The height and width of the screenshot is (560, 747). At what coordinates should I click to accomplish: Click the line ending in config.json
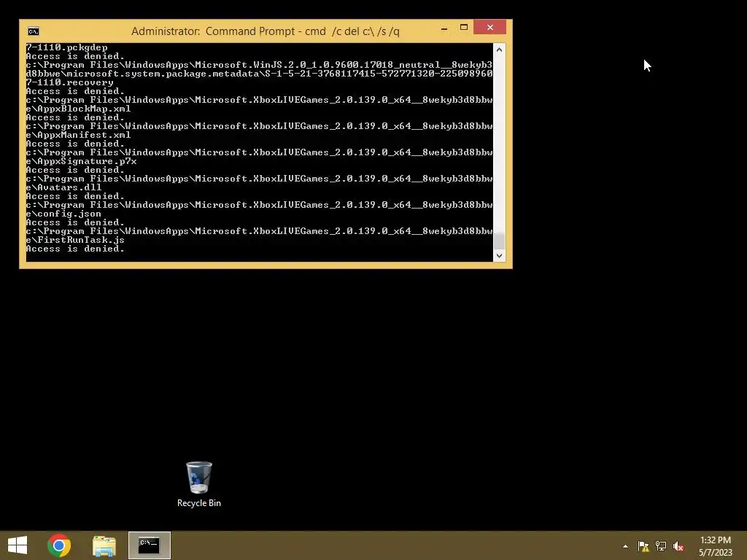[x=64, y=214]
